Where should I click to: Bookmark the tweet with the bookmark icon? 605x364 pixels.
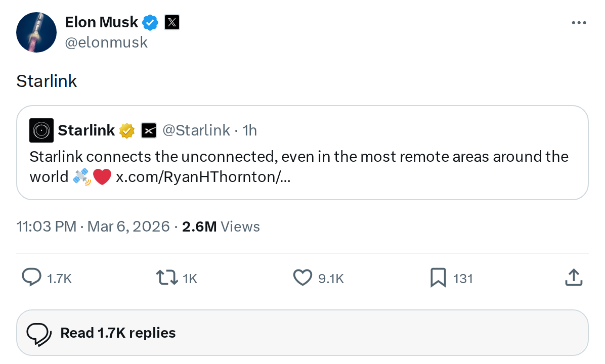[439, 278]
